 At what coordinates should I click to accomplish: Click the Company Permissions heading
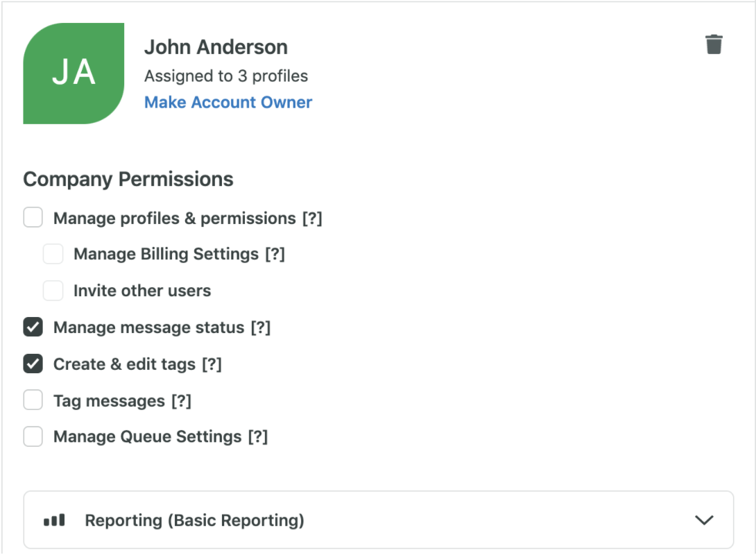pyautogui.click(x=128, y=180)
